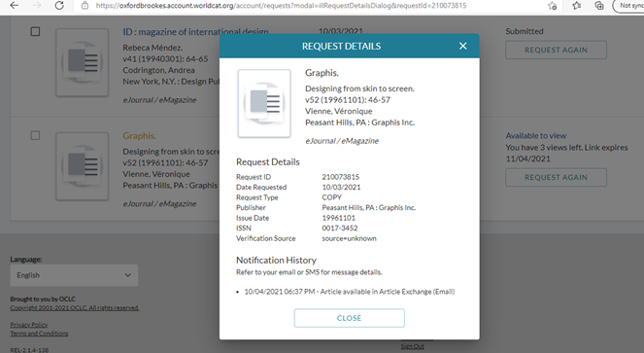Click the Sign Out link
The height and width of the screenshot is (353, 644).
[412, 346]
